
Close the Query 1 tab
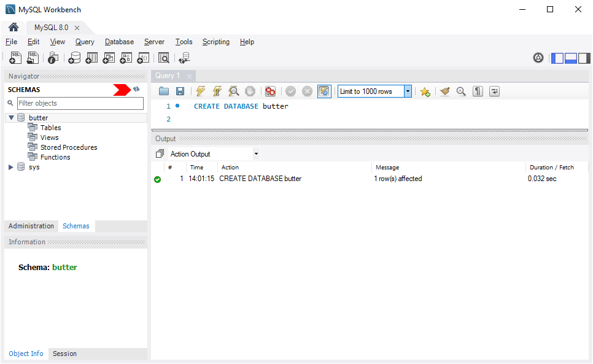tap(190, 76)
